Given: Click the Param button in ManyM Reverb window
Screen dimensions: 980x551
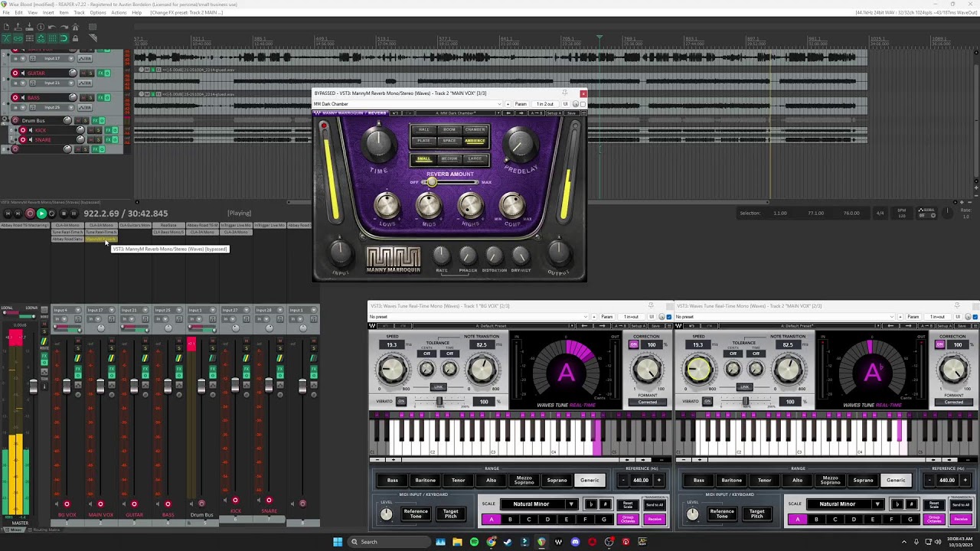Looking at the screenshot, I should click(521, 104).
